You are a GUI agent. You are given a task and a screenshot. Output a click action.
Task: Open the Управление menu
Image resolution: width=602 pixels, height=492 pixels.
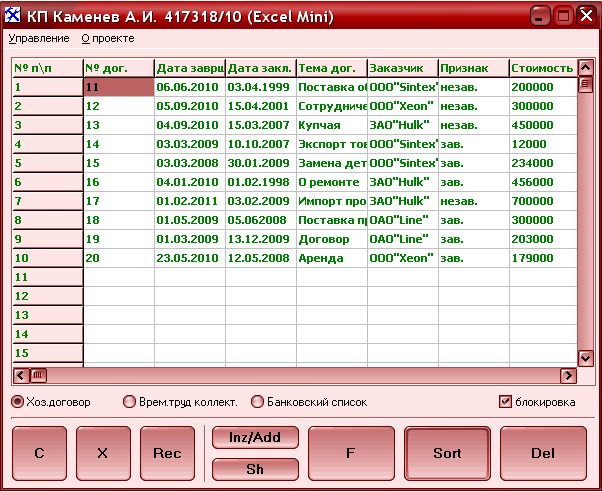coord(39,38)
